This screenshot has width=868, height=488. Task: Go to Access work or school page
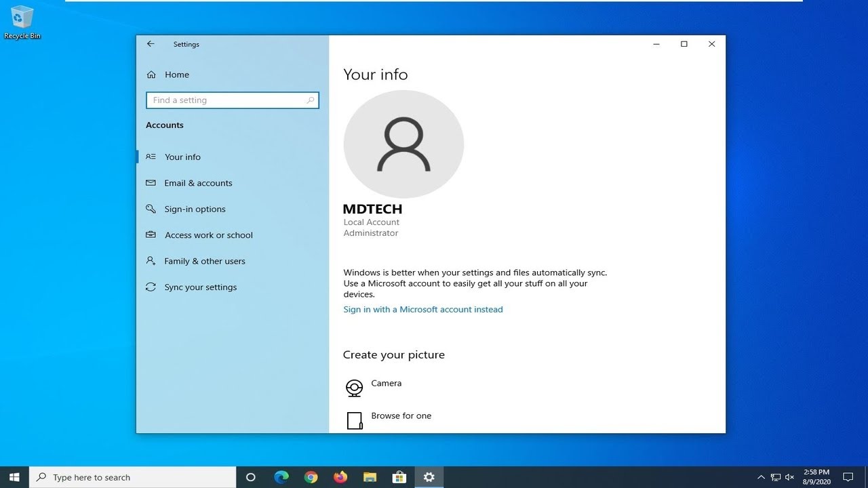point(209,235)
